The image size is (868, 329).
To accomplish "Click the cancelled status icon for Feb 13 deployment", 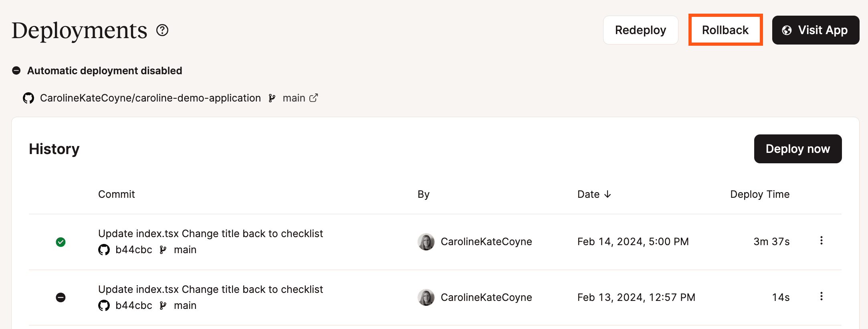I will pos(61,298).
